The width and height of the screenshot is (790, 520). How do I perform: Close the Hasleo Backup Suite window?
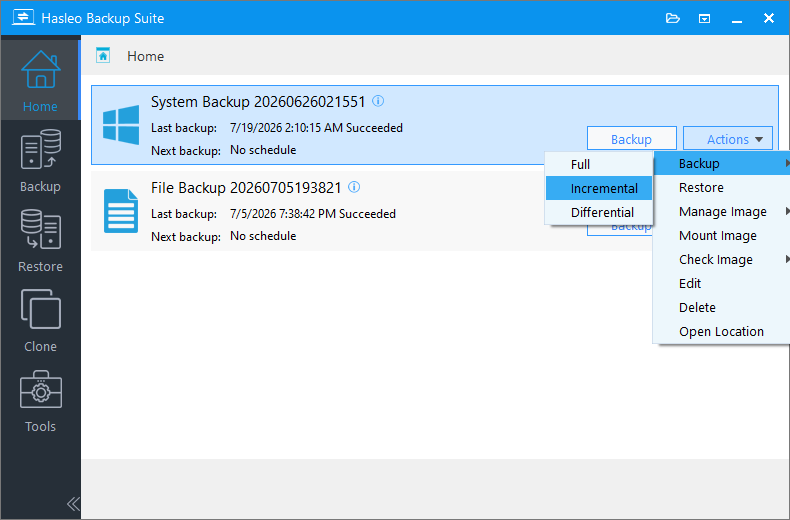(769, 18)
